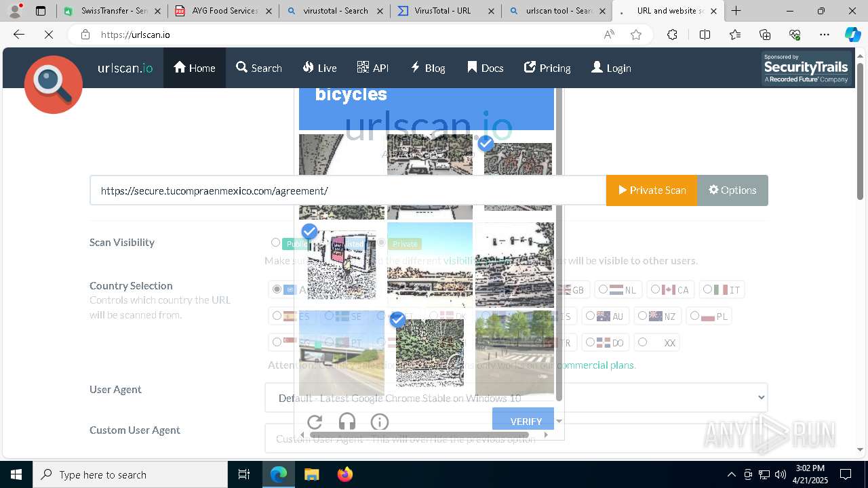
Task: Switch to audio captcha via headphones icon
Action: pos(347,422)
